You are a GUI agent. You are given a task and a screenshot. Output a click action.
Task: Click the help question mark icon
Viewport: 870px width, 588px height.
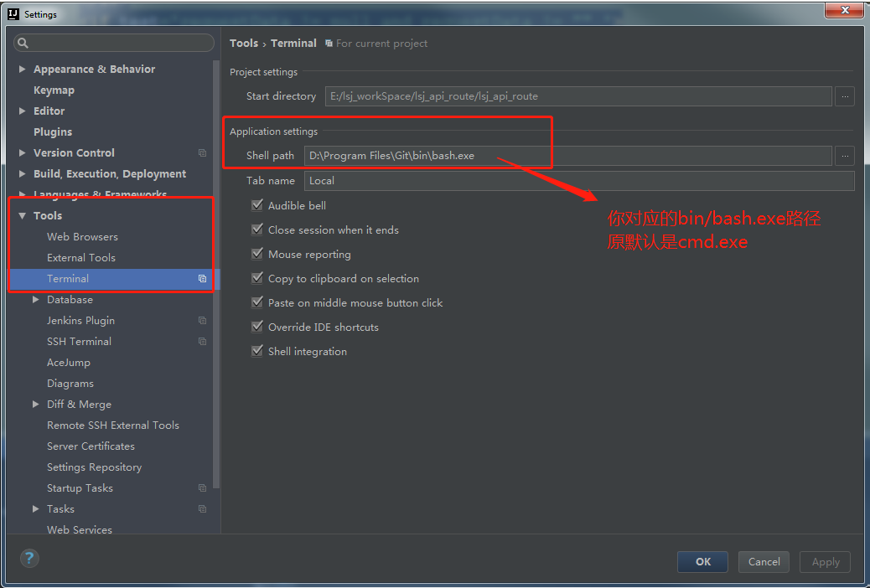click(x=28, y=558)
